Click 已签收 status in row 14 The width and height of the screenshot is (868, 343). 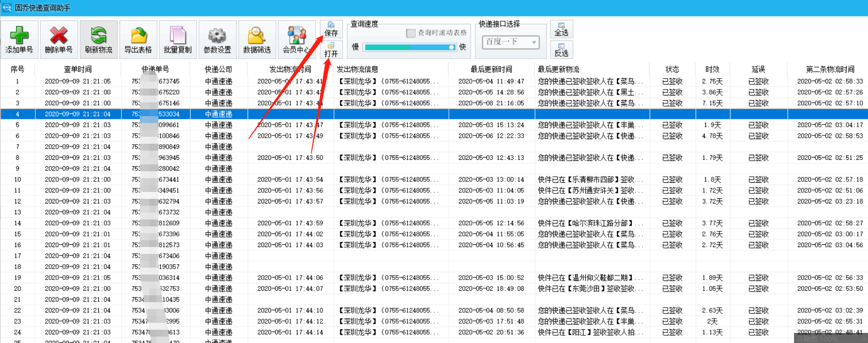(672, 223)
